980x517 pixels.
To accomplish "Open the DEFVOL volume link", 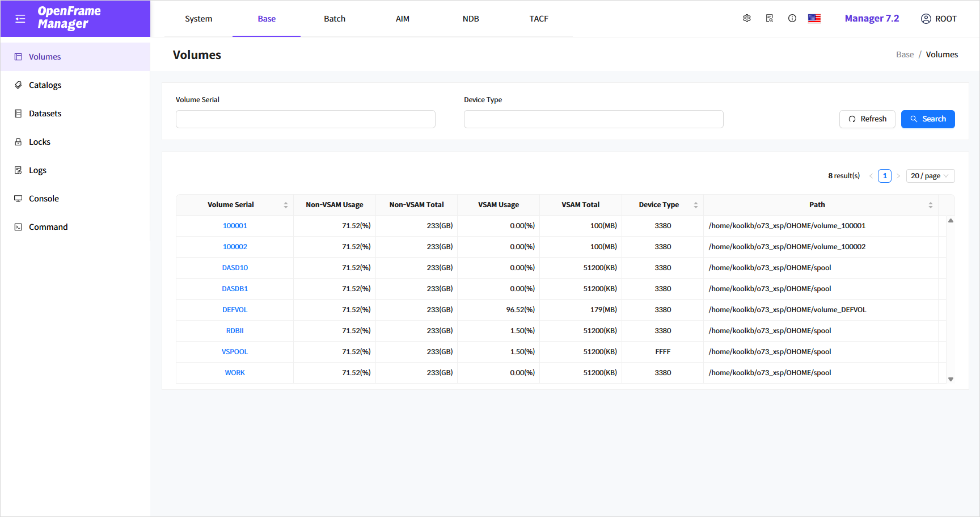I will (235, 310).
